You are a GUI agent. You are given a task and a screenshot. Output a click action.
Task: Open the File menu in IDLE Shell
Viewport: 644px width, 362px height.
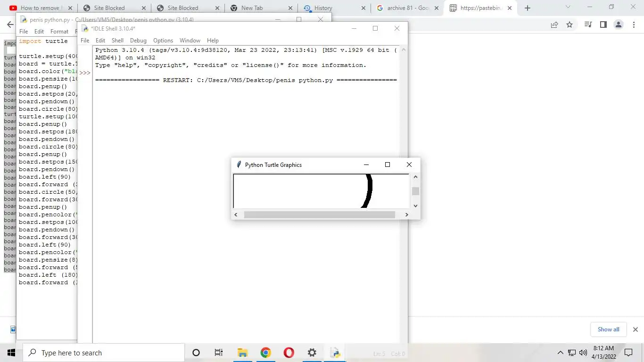pyautogui.click(x=85, y=41)
